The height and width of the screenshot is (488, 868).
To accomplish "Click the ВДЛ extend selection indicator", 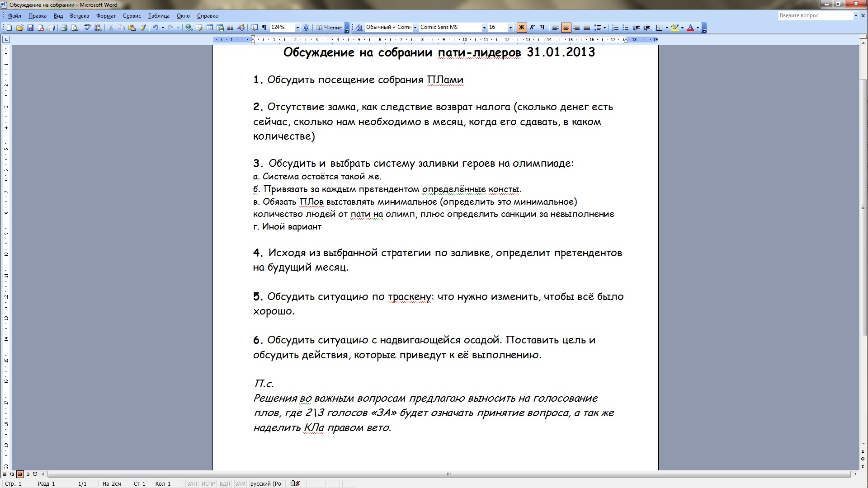I will click(x=225, y=483).
